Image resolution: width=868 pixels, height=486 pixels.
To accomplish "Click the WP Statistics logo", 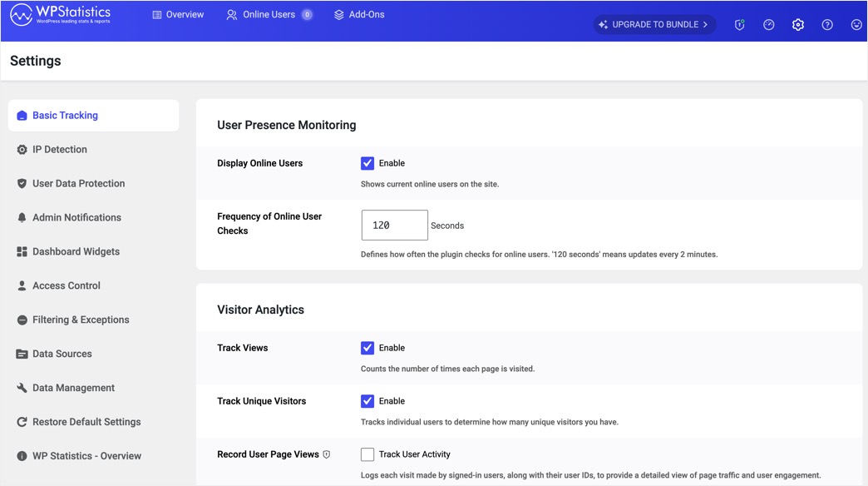I will [60, 14].
